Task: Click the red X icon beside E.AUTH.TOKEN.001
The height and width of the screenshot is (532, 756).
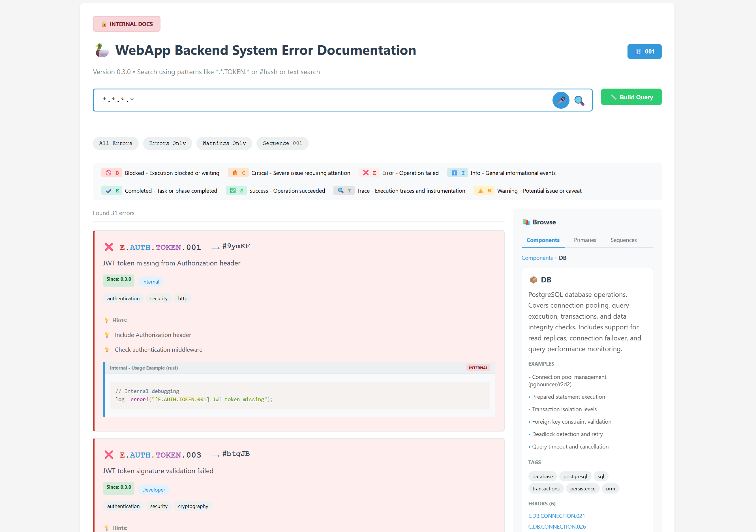Action: [x=109, y=247]
